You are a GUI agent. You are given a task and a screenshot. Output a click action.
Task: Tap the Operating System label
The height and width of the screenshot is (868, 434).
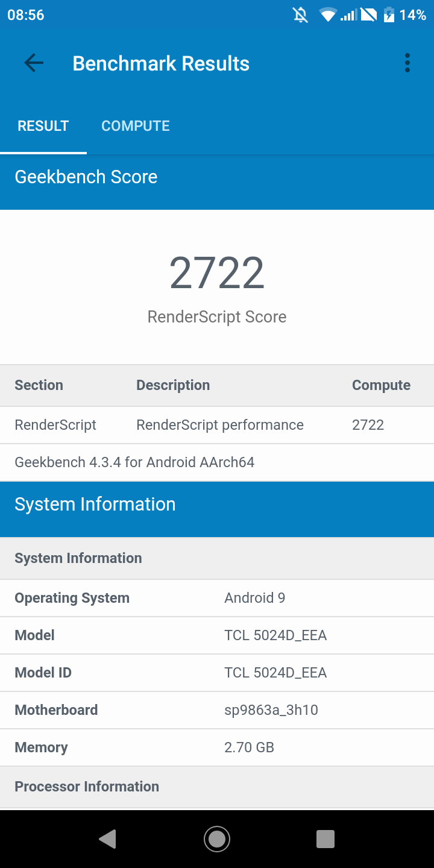click(x=72, y=598)
